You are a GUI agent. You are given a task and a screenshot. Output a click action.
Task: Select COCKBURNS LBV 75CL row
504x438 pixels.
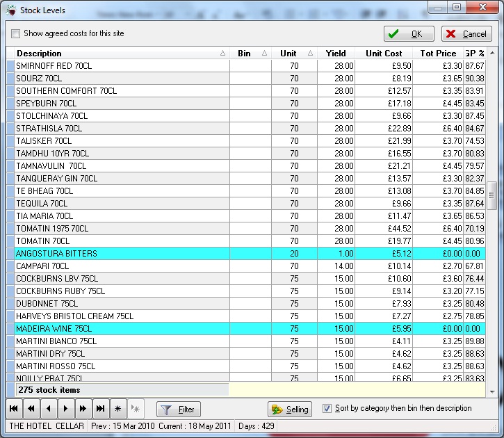pos(246,279)
